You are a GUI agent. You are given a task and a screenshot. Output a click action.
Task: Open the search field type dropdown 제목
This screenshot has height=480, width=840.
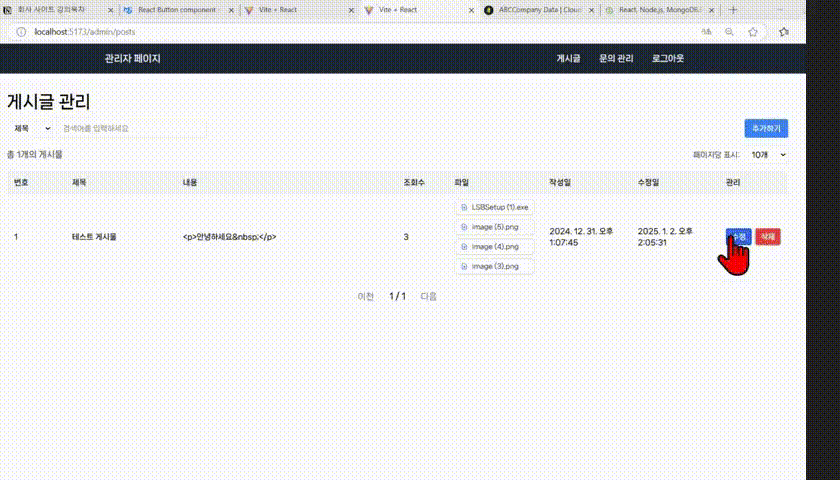tap(32, 129)
